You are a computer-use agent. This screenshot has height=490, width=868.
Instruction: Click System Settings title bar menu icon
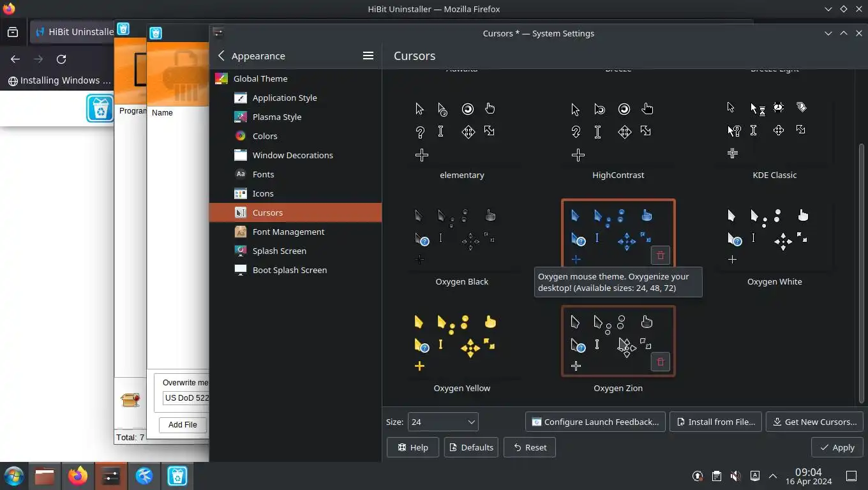[x=218, y=33]
